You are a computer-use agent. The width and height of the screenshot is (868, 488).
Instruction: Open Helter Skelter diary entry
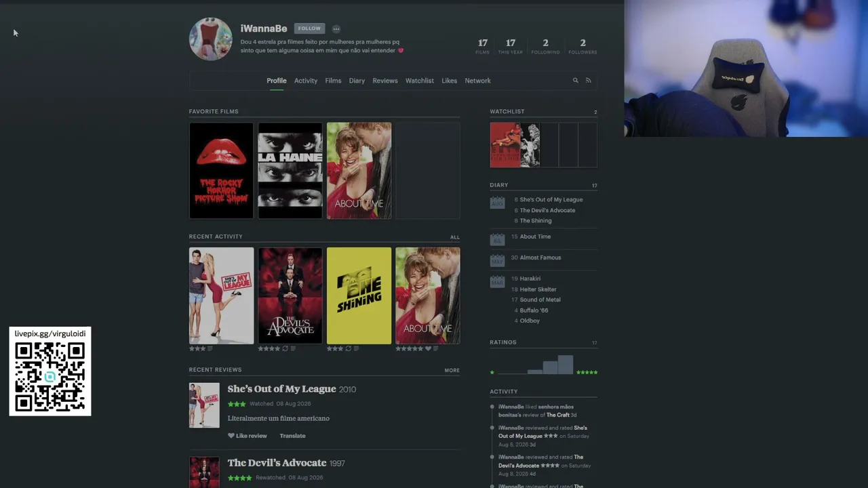tap(538, 289)
